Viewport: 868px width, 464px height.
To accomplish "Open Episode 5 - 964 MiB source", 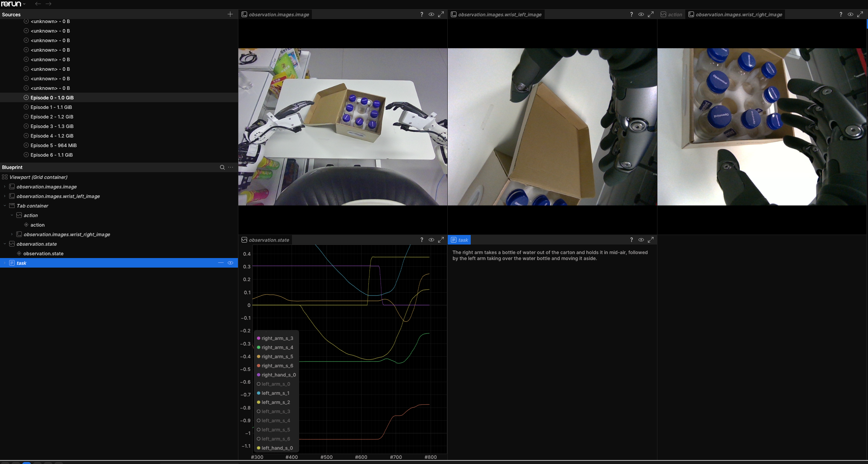I will click(119, 145).
